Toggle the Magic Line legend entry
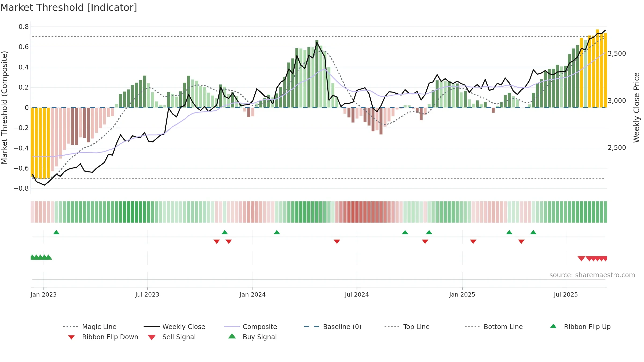644x362 pixels. coord(90,327)
